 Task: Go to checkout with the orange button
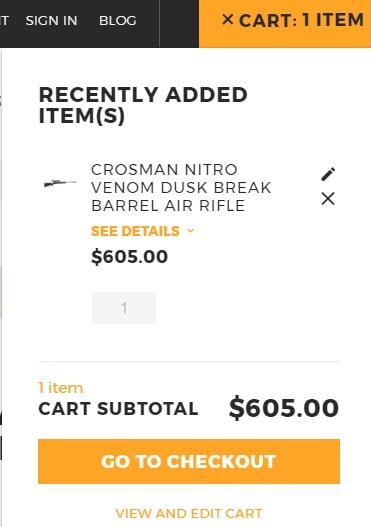tap(189, 461)
